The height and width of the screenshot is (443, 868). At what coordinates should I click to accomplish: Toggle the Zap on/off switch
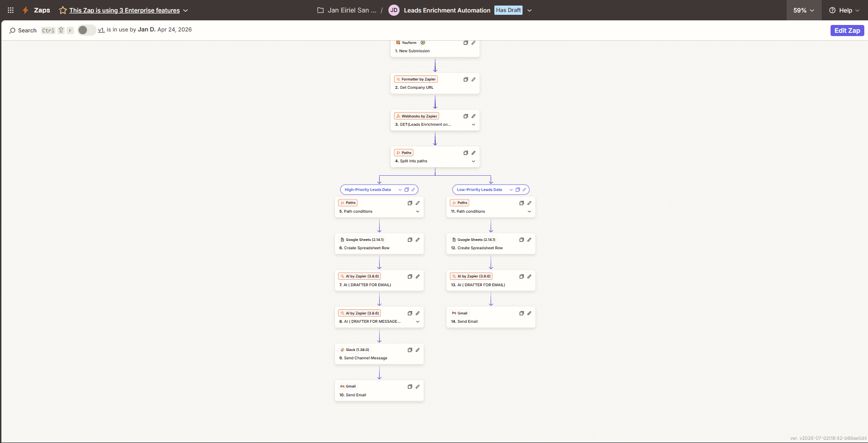click(86, 30)
